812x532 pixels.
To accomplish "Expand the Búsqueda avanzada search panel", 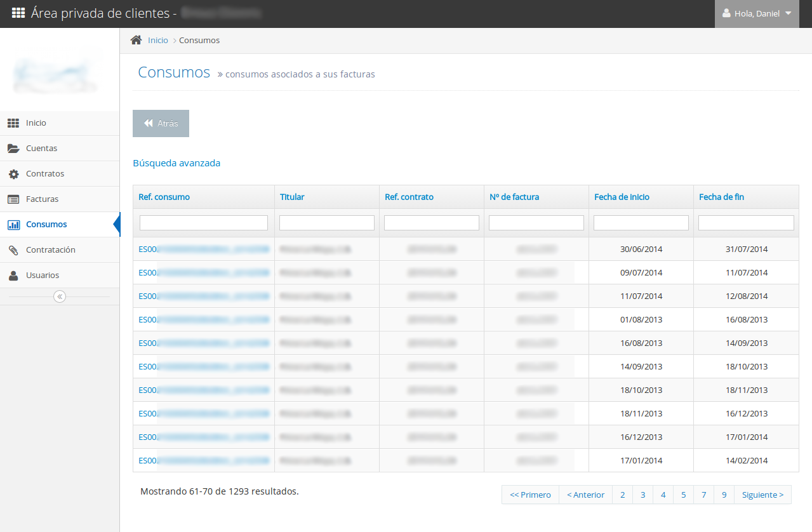I will [176, 163].
